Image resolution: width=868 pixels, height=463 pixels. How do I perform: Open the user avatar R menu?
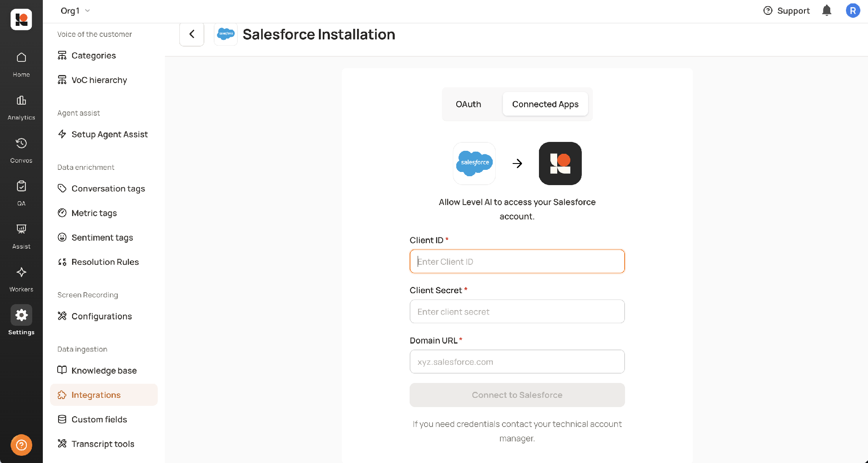[x=853, y=11]
